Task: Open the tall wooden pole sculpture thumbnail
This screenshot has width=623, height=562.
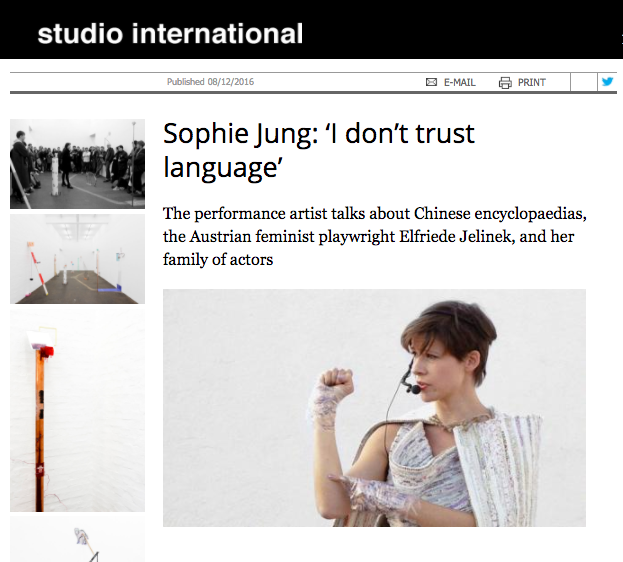Action: pos(77,411)
